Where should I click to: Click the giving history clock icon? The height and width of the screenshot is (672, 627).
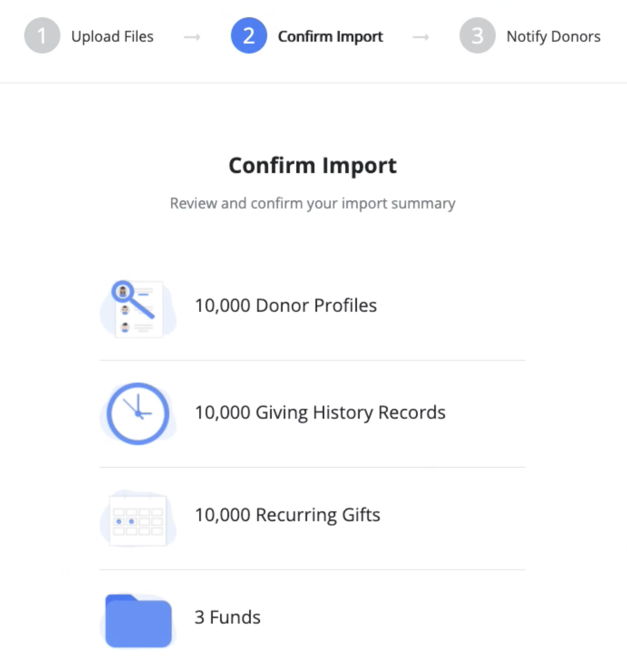click(x=138, y=413)
